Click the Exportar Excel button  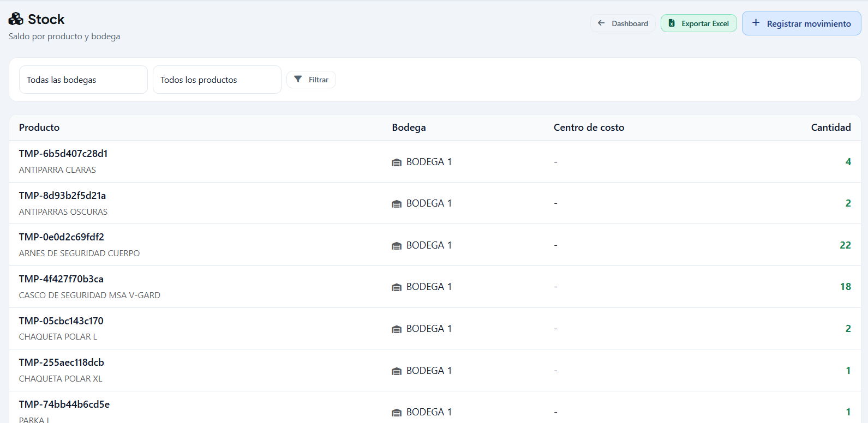coord(699,23)
